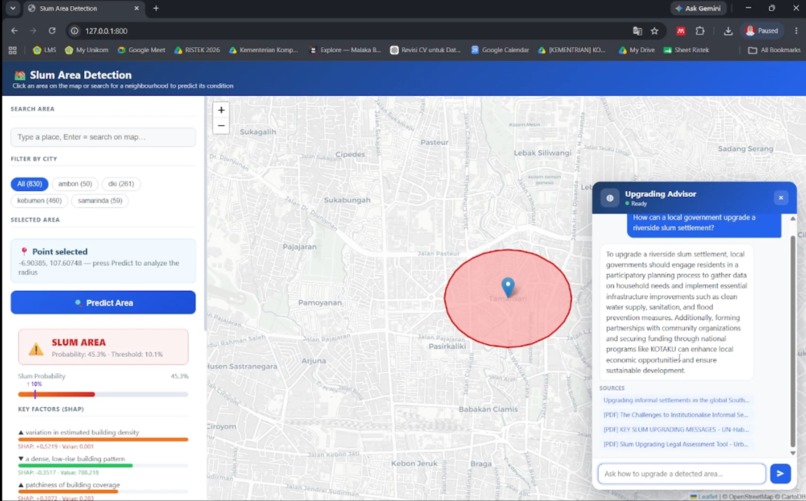Select the All (830) city filter
Image resolution: width=806 pixels, height=501 pixels.
pyautogui.click(x=29, y=184)
